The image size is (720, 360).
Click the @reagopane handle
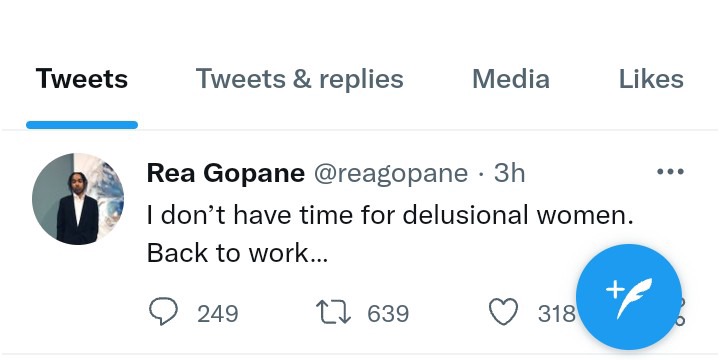(x=391, y=173)
